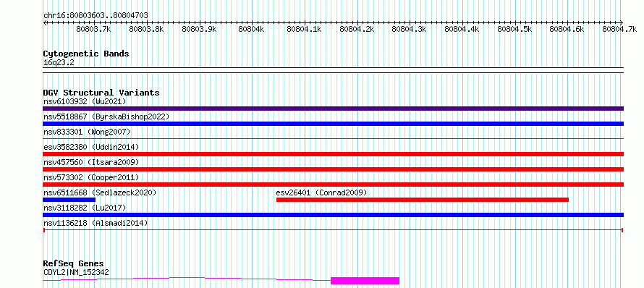Click the thin red nsv1136218 line

(333, 229)
